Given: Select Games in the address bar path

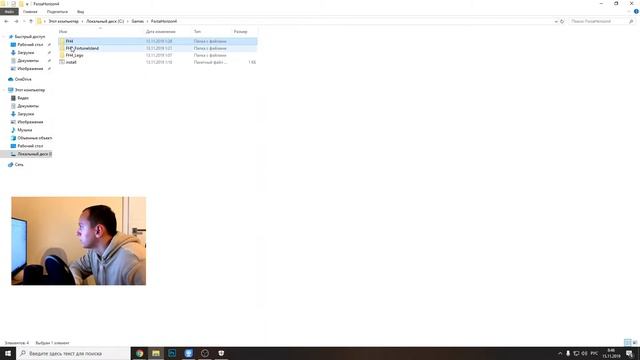Looking at the screenshot, I should (138, 21).
